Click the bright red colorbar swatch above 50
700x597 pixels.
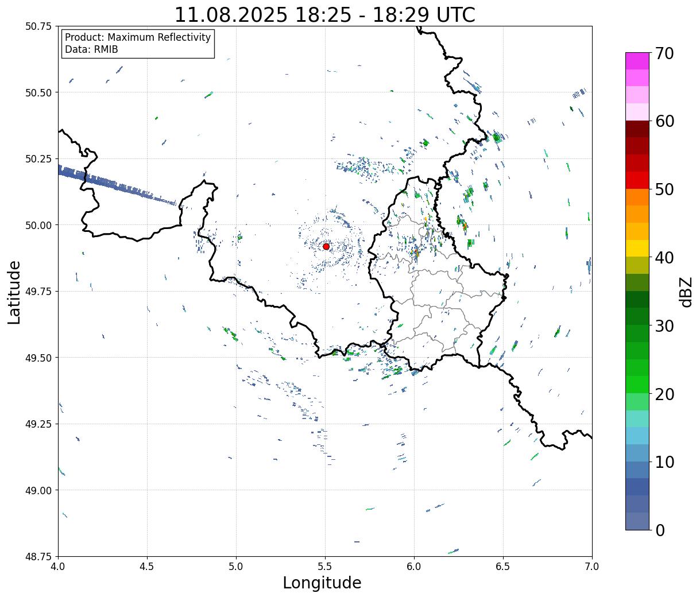click(x=637, y=180)
